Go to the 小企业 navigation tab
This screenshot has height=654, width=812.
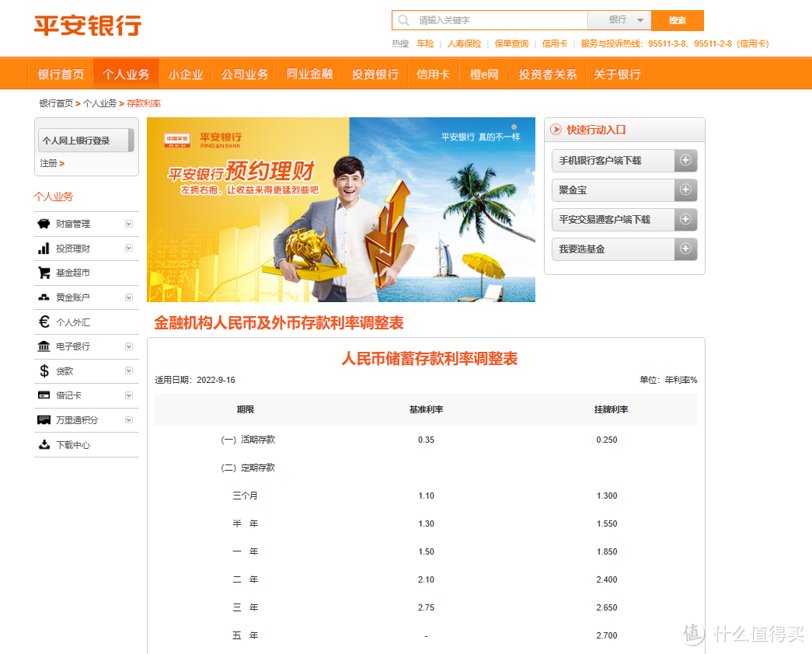coord(186,74)
